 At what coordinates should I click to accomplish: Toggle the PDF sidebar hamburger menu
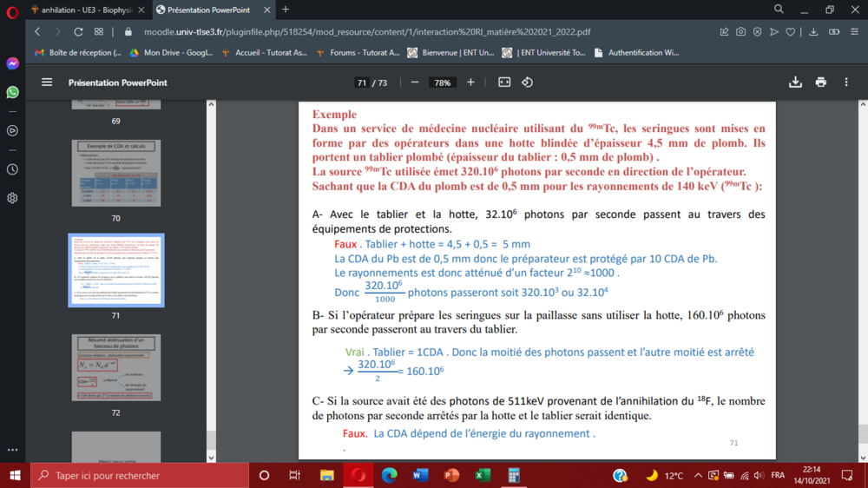tap(47, 82)
